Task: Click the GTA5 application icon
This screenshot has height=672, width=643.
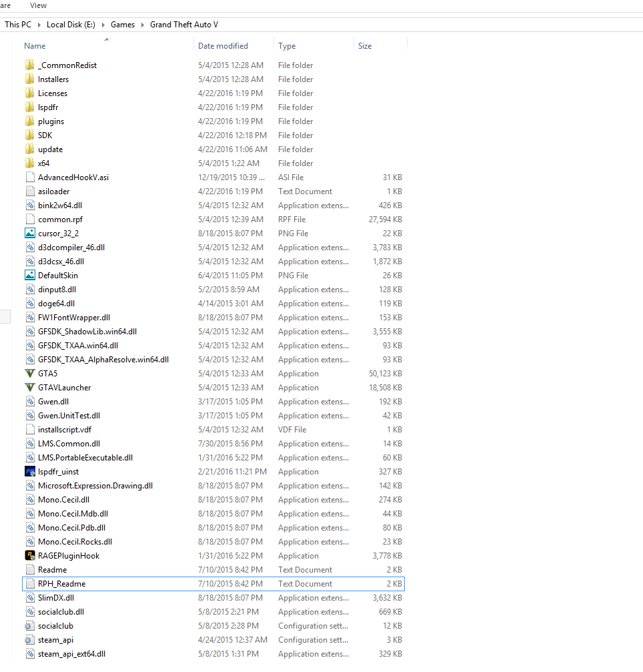Action: [x=30, y=373]
